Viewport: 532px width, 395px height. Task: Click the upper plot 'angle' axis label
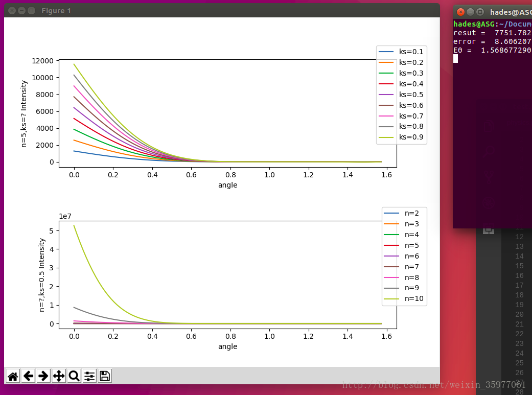point(227,185)
